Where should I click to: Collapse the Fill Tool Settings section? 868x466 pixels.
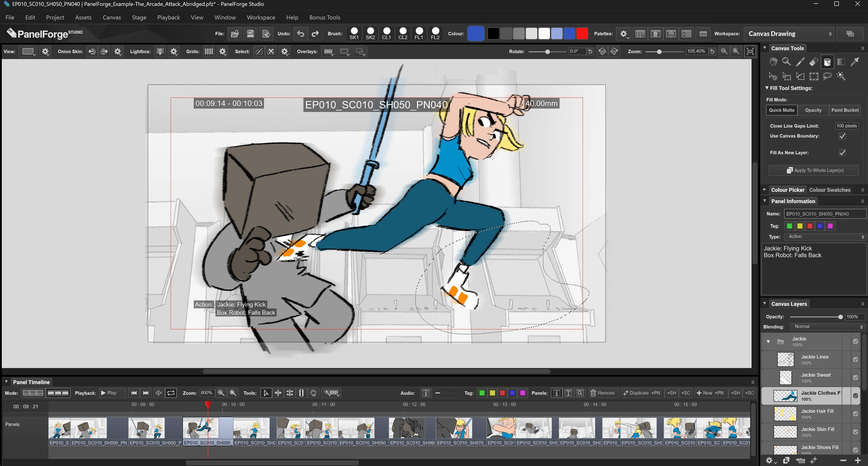pos(767,88)
